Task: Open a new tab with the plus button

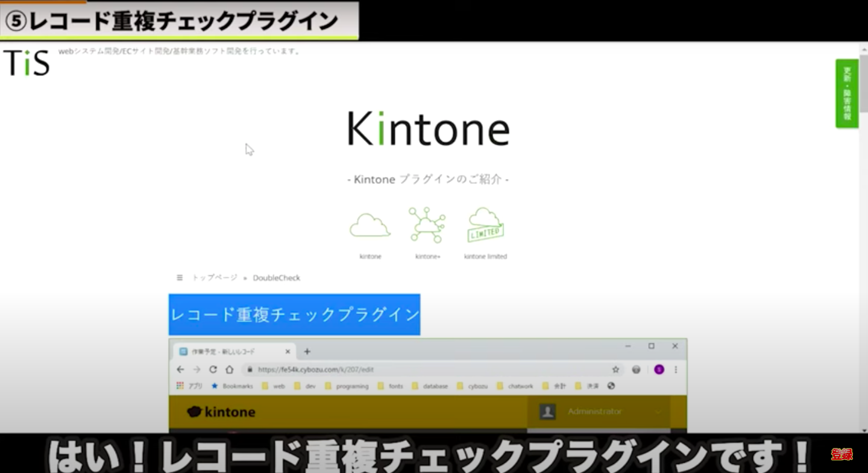Action: coord(307,351)
